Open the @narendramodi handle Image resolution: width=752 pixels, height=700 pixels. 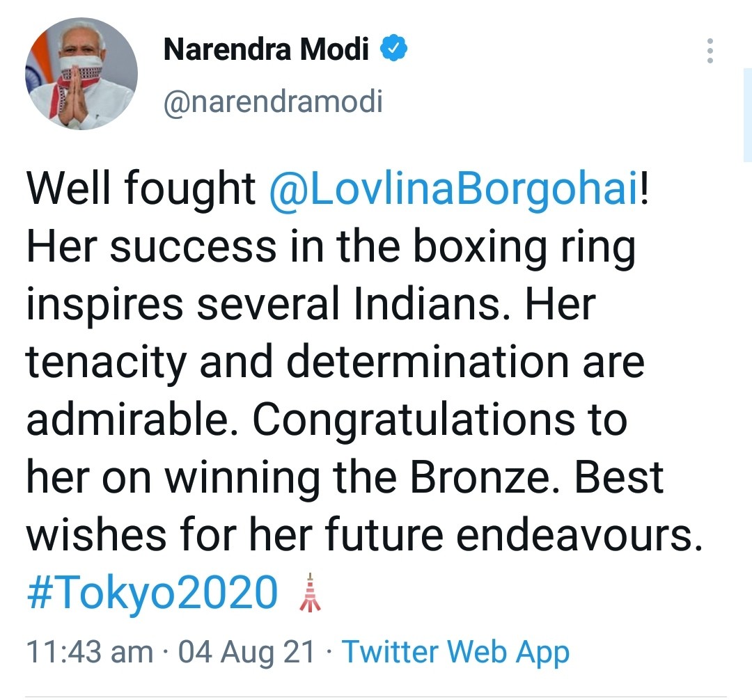(273, 102)
